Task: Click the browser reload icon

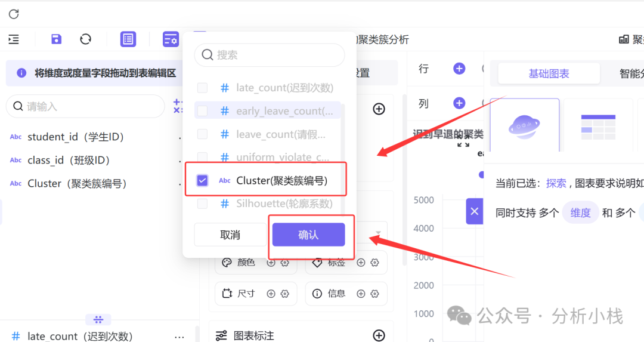Action: 14,14
